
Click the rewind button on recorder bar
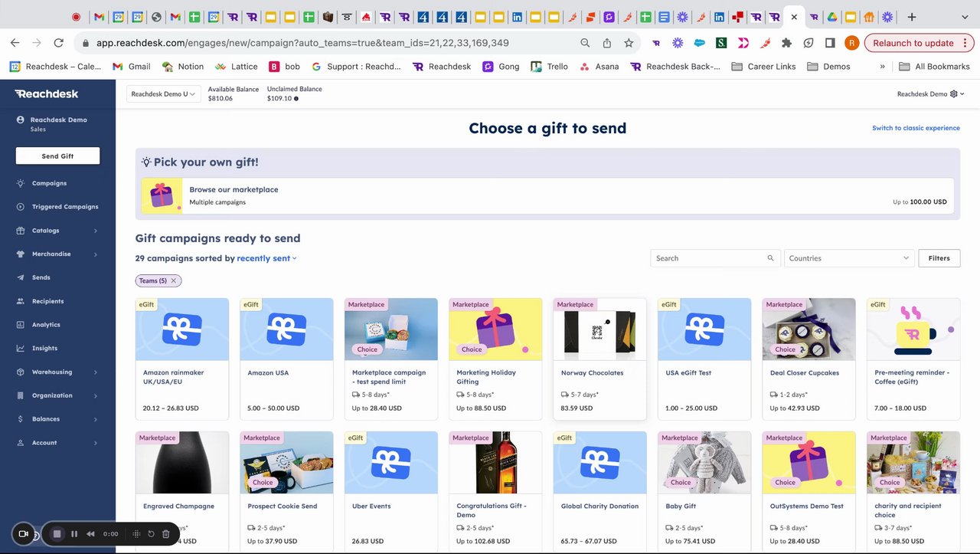tap(90, 534)
